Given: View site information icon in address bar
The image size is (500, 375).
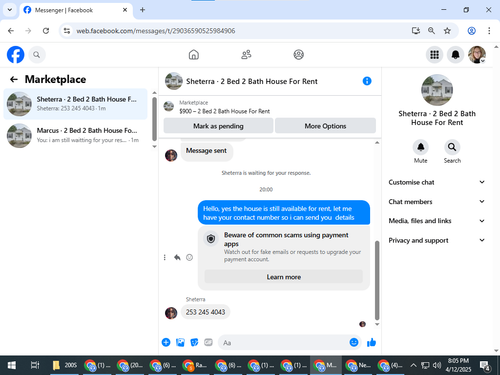Looking at the screenshot, I should pos(67,31).
